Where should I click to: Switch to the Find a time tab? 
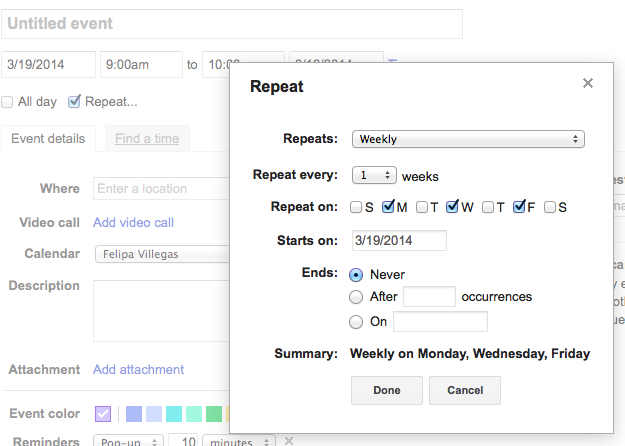(147, 138)
